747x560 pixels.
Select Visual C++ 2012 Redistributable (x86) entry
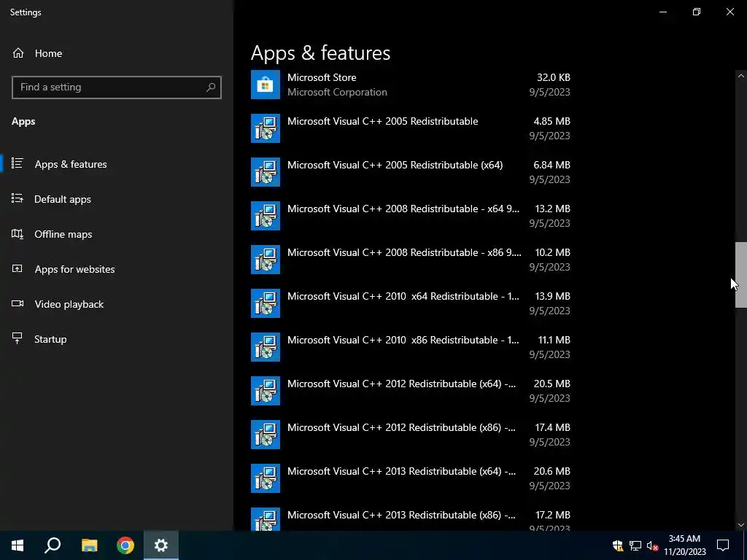tap(401, 427)
